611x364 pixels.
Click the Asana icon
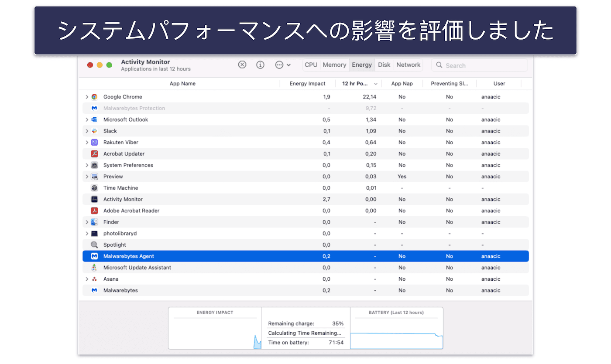coord(94,279)
